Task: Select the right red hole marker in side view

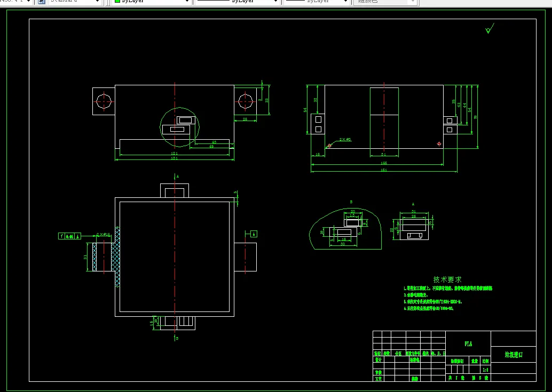Action: click(x=439, y=144)
